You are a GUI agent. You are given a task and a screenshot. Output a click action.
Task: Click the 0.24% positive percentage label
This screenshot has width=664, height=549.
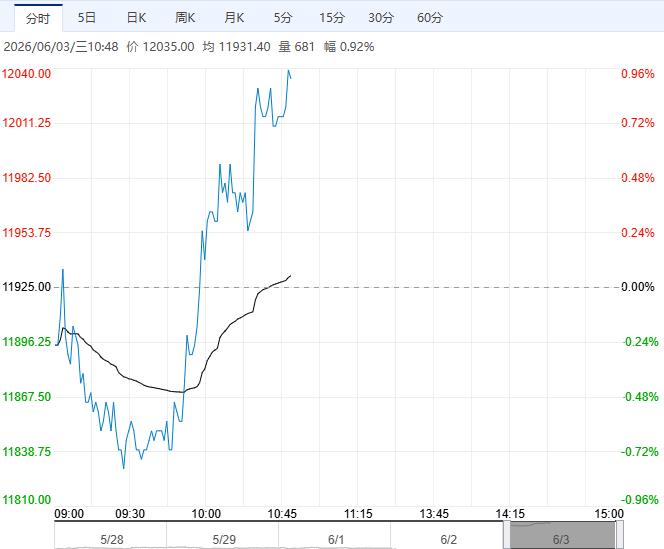638,233
